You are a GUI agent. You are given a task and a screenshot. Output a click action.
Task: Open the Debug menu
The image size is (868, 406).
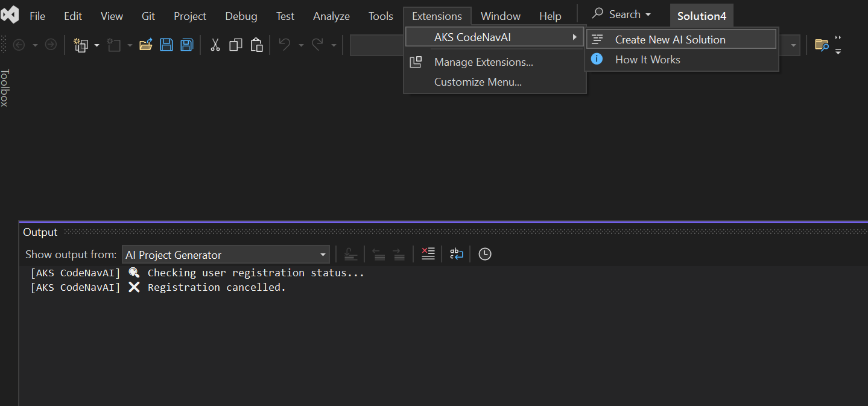[x=241, y=16]
